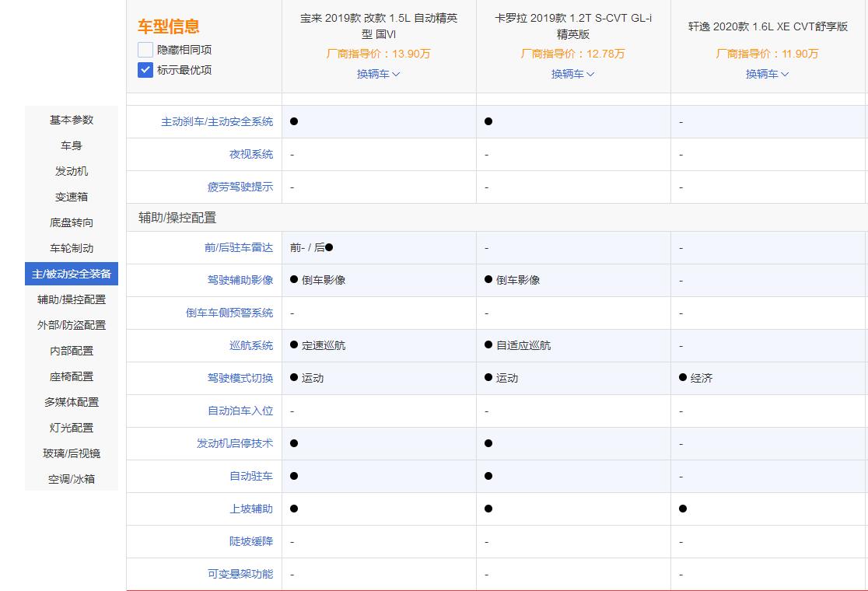
Task: Uncheck the 标示最优项 checkbox
Action: pyautogui.click(x=144, y=70)
